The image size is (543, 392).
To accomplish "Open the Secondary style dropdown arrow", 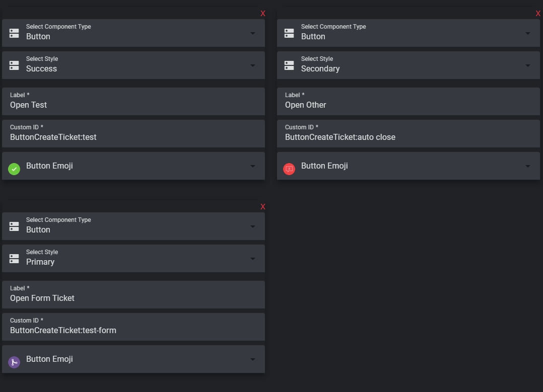I will click(x=528, y=65).
